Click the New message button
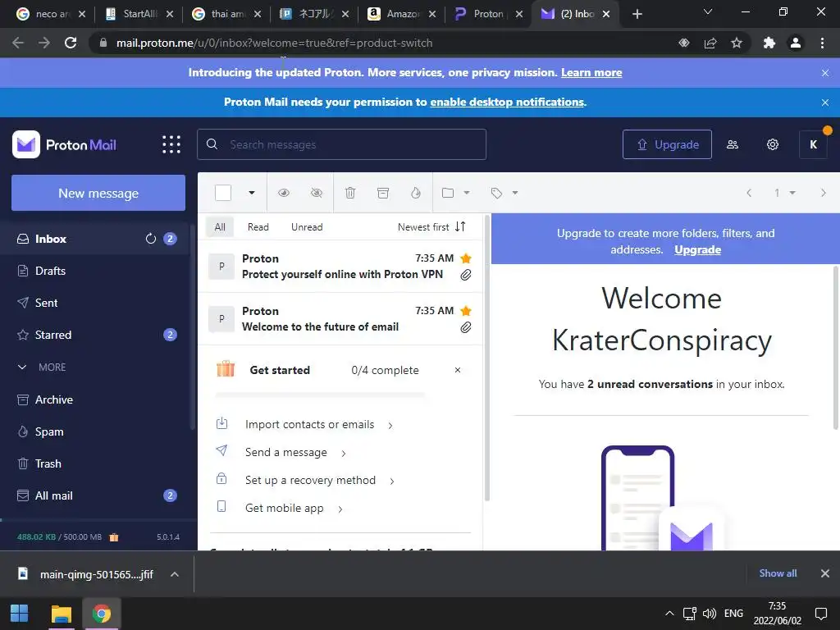Viewport: 840px width, 630px height. 98,193
